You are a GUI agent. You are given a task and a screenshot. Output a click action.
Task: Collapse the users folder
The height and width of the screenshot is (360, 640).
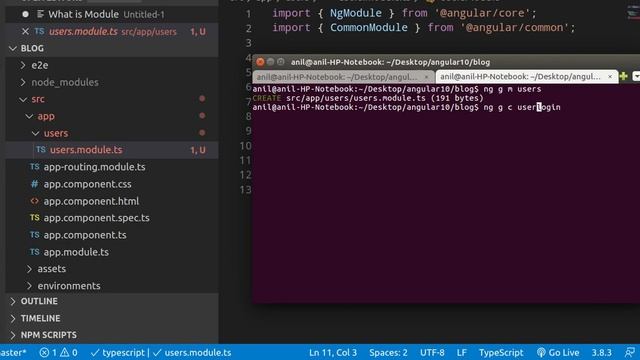pos(36,133)
